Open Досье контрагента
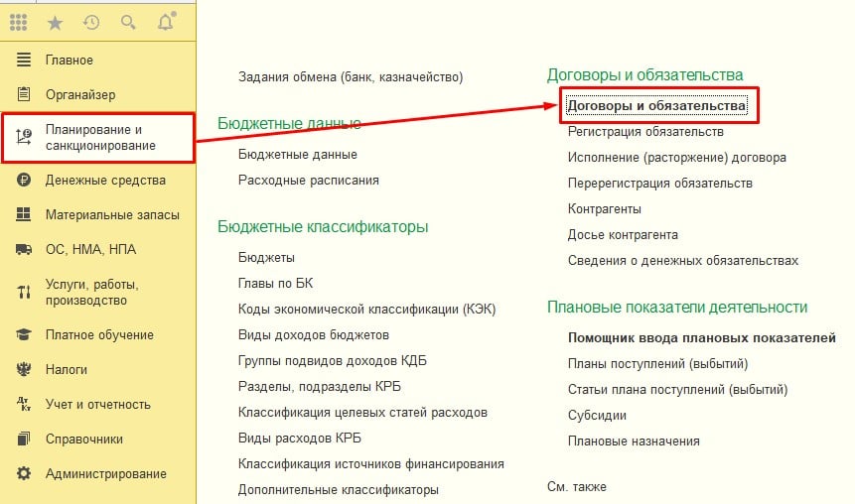 [622, 235]
